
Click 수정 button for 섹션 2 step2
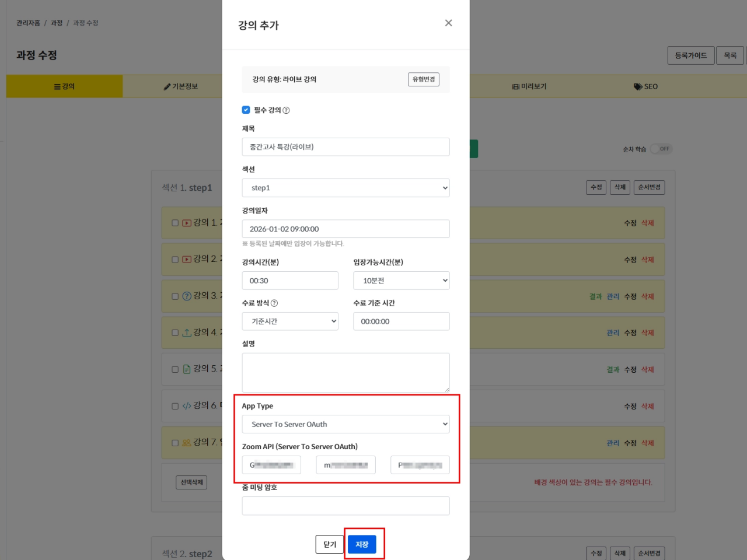[x=596, y=553]
